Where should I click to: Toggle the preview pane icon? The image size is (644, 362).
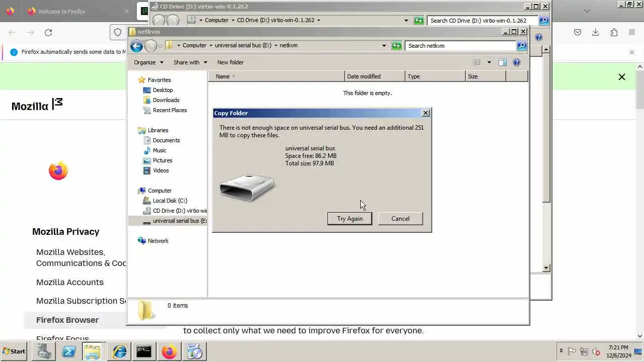(502, 62)
